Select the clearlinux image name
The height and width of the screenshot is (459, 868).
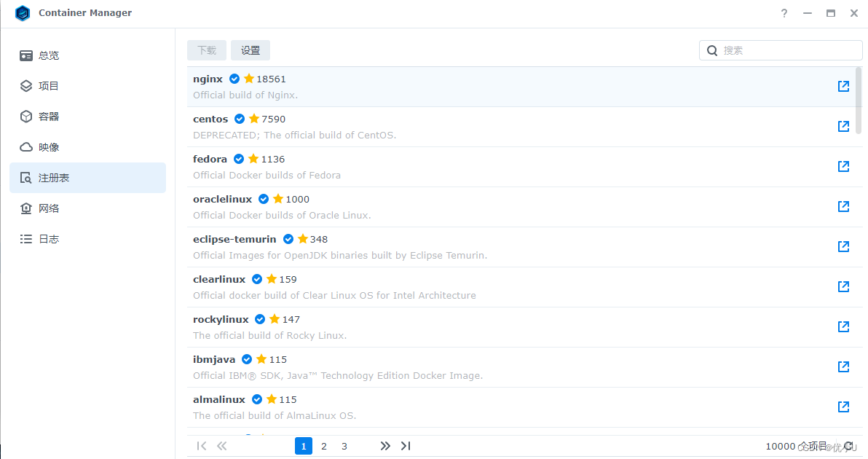(x=219, y=279)
